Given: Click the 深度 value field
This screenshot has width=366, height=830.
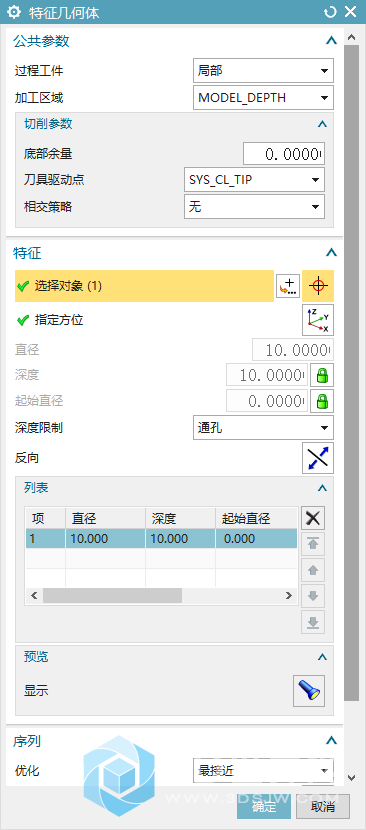Looking at the screenshot, I should coord(267,375).
